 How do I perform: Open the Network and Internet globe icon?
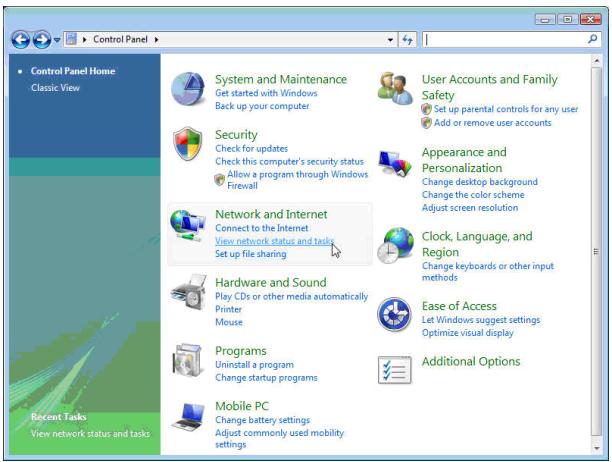tap(188, 225)
